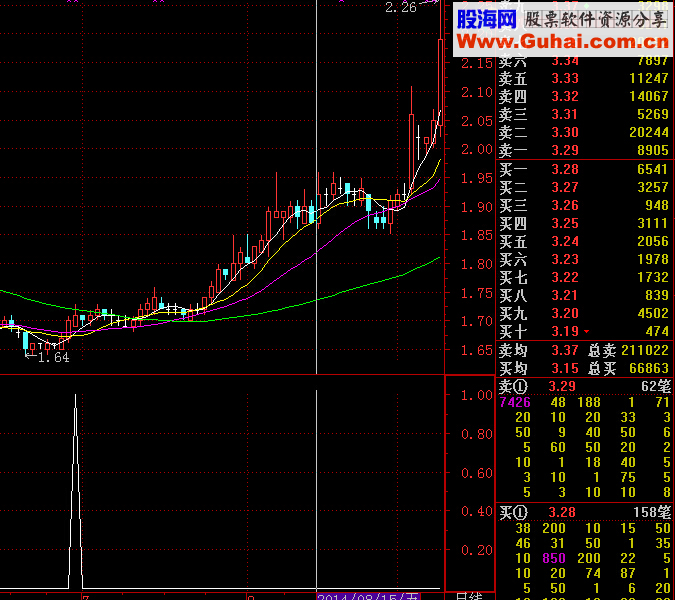Click the 75 sell queue order
This screenshot has width=675, height=600.
tap(628, 477)
